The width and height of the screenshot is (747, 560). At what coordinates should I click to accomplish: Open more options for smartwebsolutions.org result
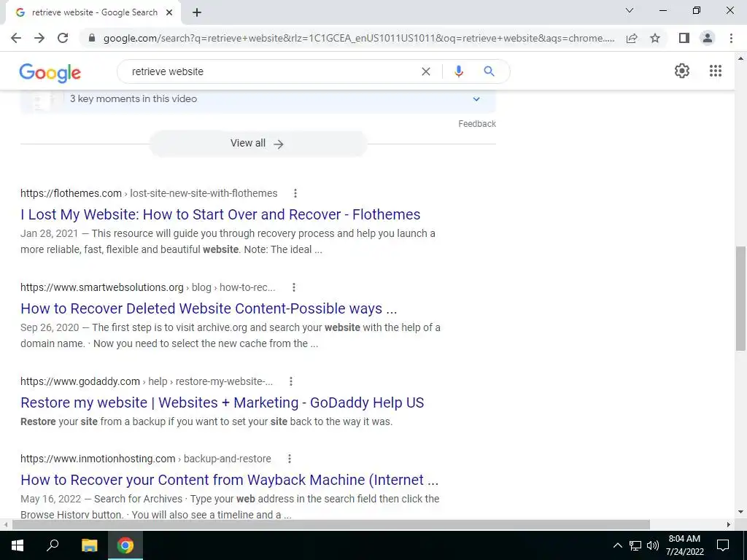point(294,287)
